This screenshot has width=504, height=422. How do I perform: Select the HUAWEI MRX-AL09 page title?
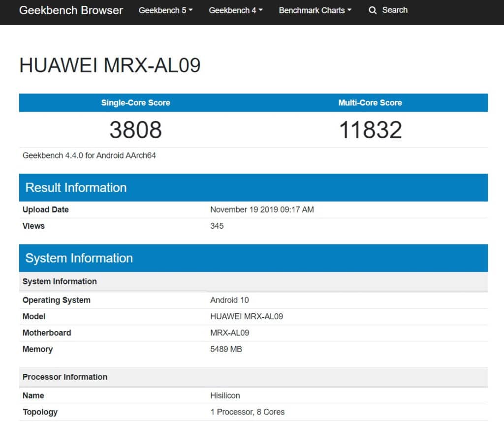tap(110, 65)
